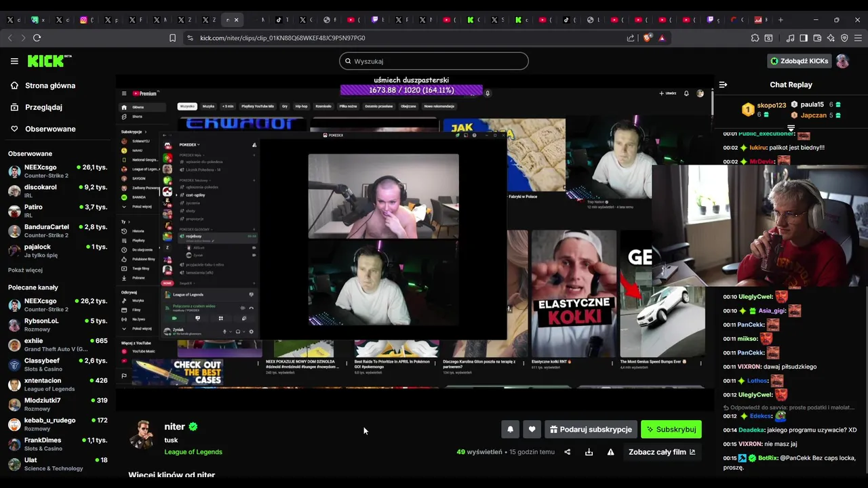Open recommended channel Mlodziutki7

coord(57,404)
